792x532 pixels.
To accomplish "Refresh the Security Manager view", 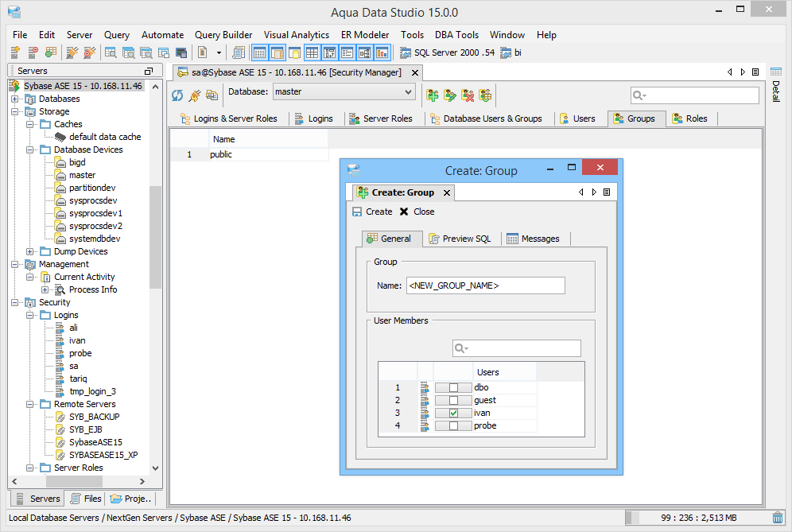I will 177,95.
